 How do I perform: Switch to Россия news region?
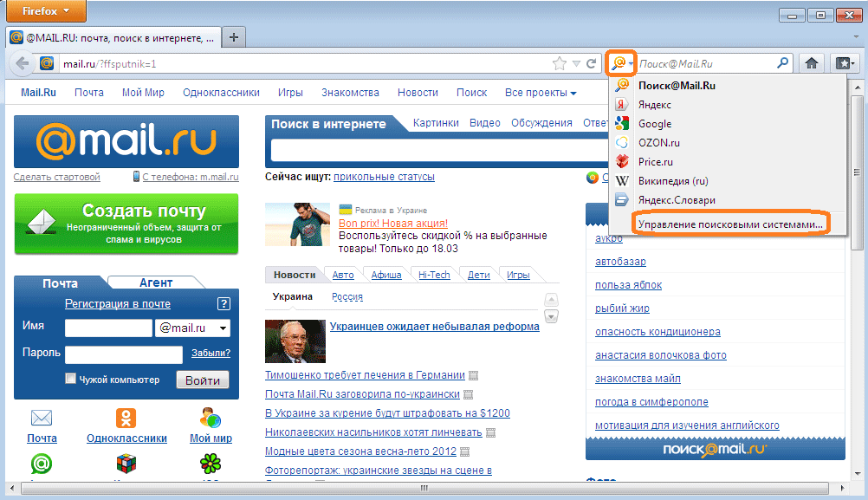(347, 296)
